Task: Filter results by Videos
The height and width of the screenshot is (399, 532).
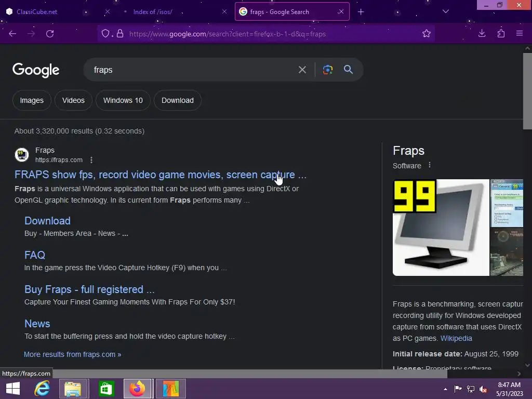Action: tap(73, 100)
